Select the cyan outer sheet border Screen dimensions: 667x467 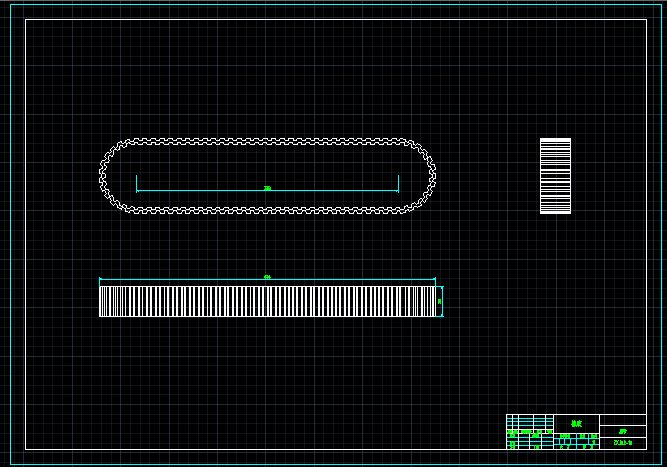[x=336, y=5]
